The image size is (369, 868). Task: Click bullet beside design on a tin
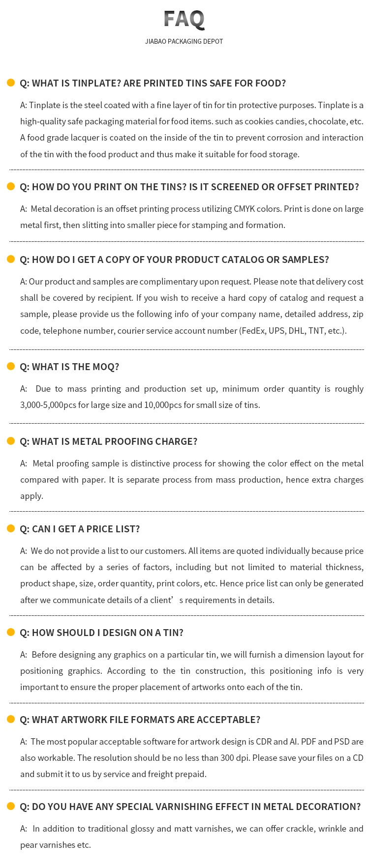click(11, 632)
